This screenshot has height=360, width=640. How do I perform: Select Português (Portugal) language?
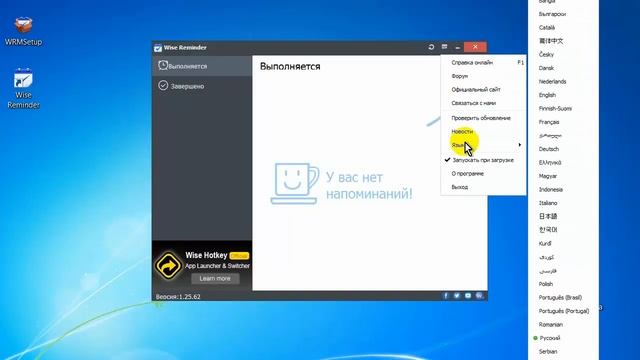tap(564, 311)
